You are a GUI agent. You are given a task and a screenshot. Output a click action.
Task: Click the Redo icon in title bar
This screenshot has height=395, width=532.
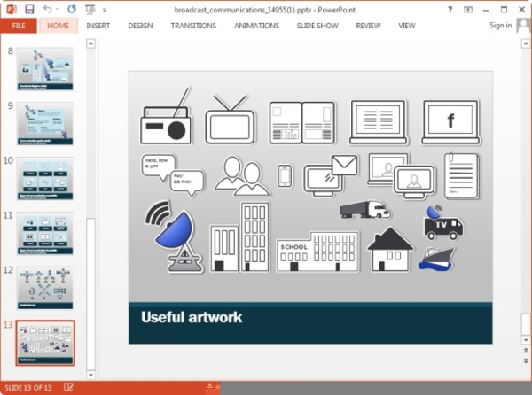pyautogui.click(x=72, y=9)
